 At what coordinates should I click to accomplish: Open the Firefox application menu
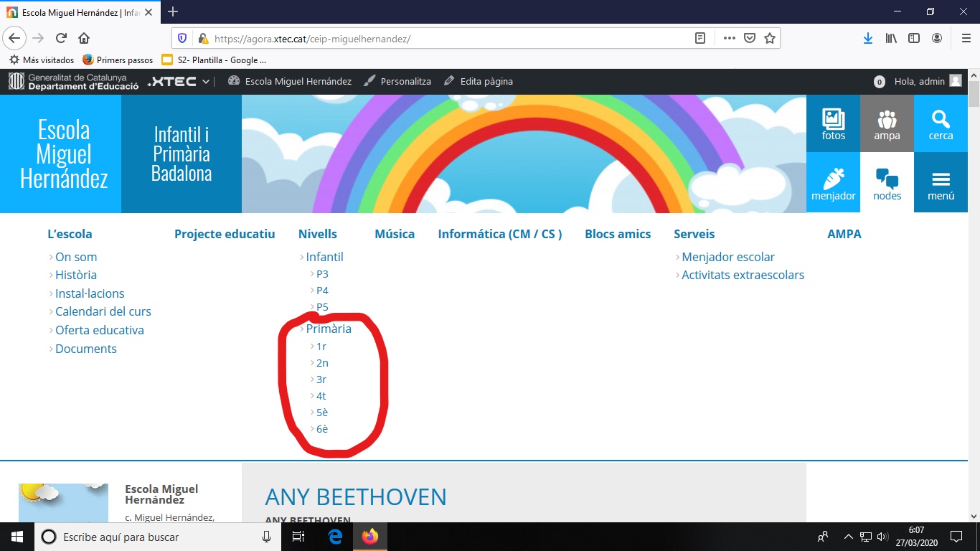pyautogui.click(x=966, y=39)
